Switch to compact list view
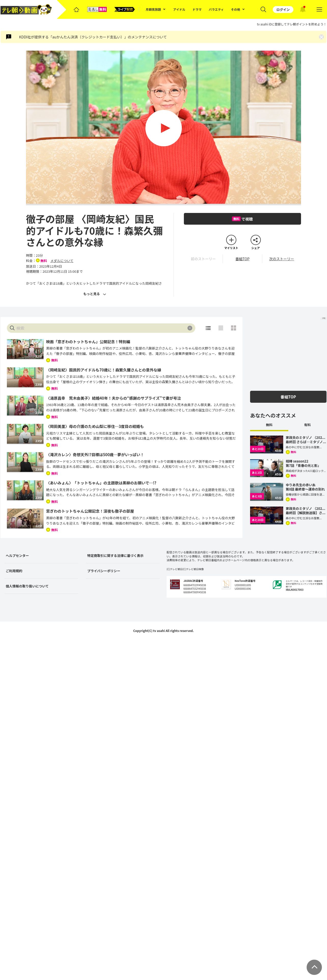This screenshot has width=327, height=980. click(221, 328)
